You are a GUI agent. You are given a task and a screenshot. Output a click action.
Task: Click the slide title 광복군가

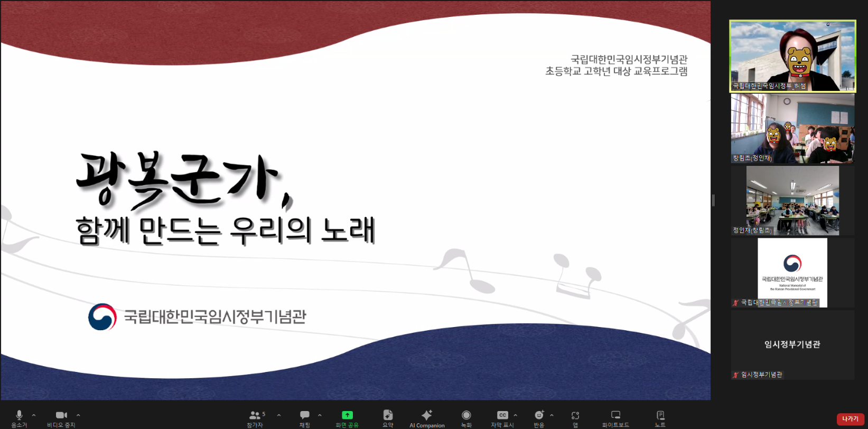click(183, 180)
